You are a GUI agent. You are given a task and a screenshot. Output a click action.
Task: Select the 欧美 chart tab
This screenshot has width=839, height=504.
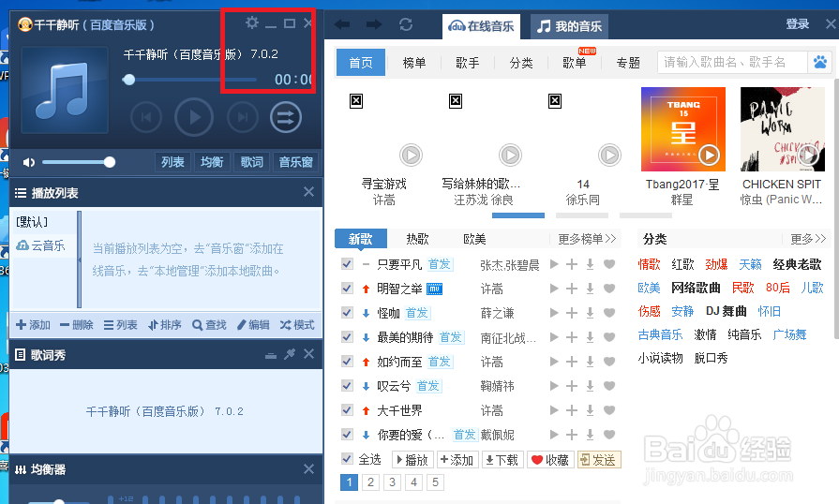point(474,239)
